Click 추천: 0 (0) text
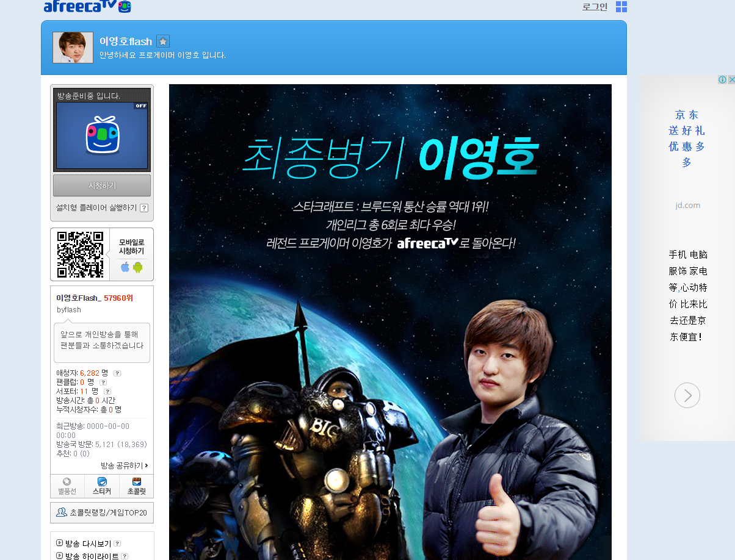 pyautogui.click(x=73, y=453)
